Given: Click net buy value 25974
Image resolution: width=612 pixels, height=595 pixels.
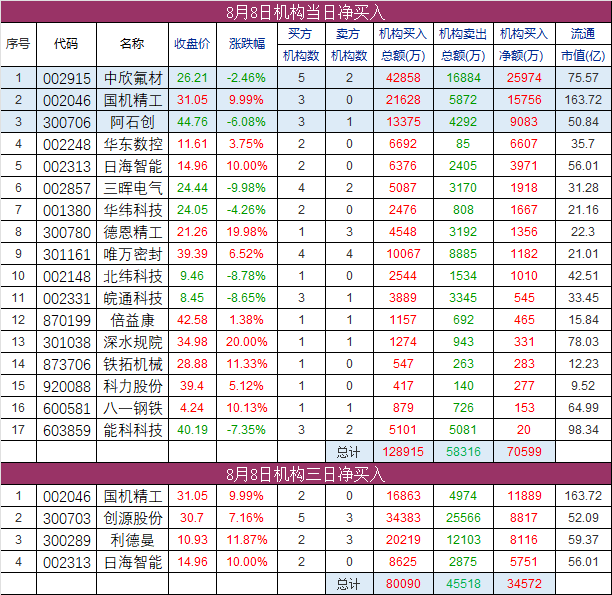Looking at the screenshot, I should click(x=524, y=78).
